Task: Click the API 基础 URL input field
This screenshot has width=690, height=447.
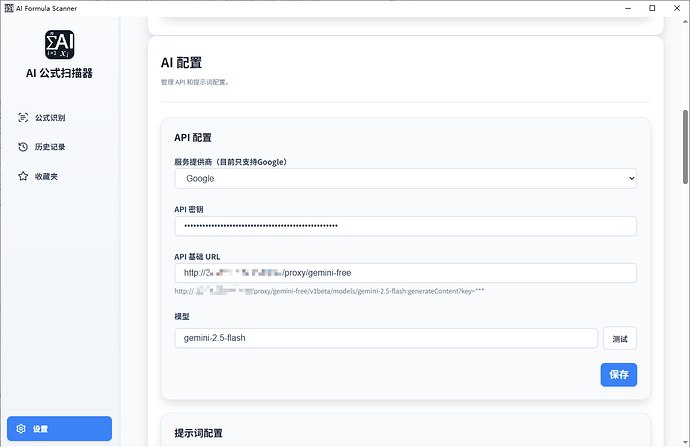Action: click(x=405, y=273)
